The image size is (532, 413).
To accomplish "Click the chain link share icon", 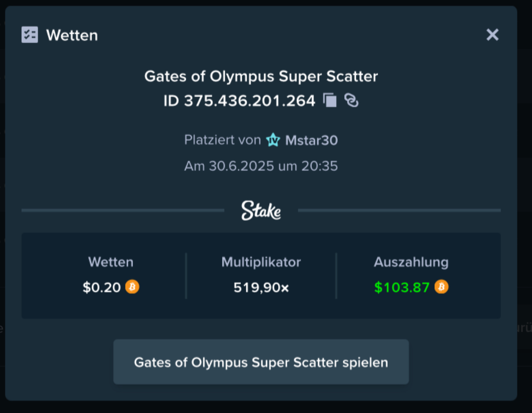I will pyautogui.click(x=351, y=100).
